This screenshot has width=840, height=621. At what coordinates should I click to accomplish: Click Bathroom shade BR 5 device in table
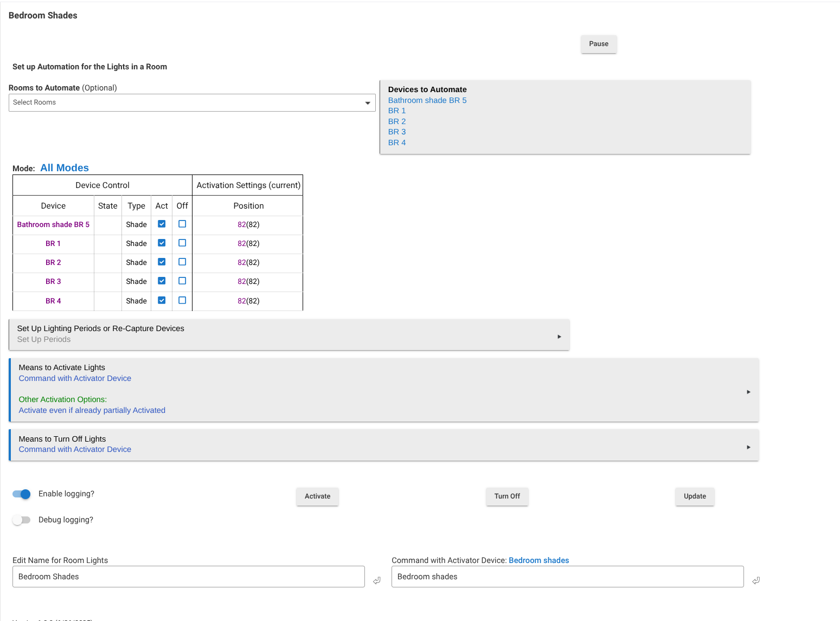coord(53,224)
